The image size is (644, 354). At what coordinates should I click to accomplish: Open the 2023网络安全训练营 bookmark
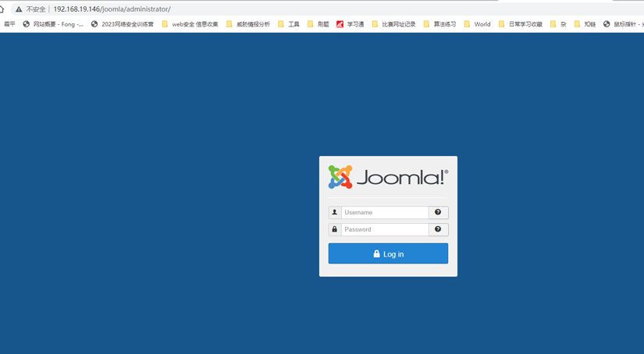pyautogui.click(x=123, y=24)
